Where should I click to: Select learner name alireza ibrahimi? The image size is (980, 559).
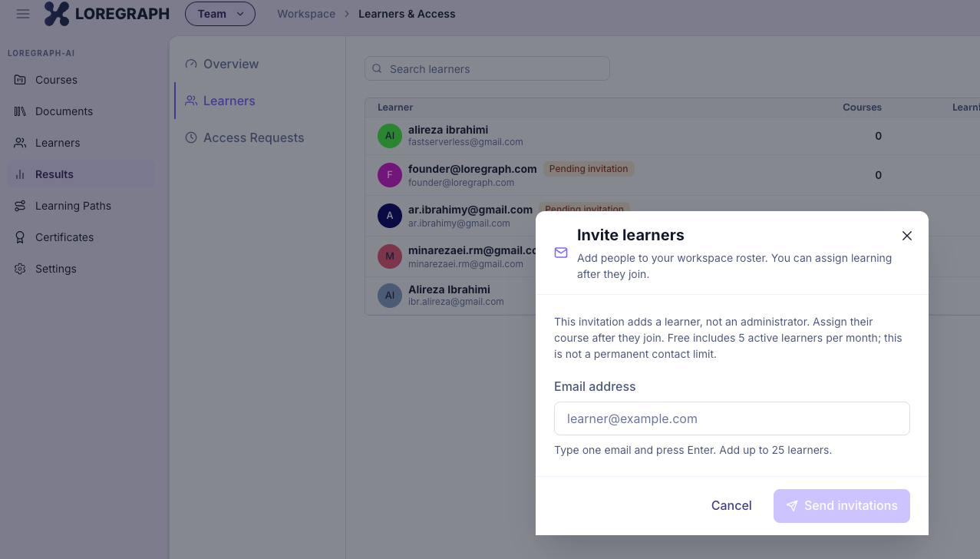(448, 130)
